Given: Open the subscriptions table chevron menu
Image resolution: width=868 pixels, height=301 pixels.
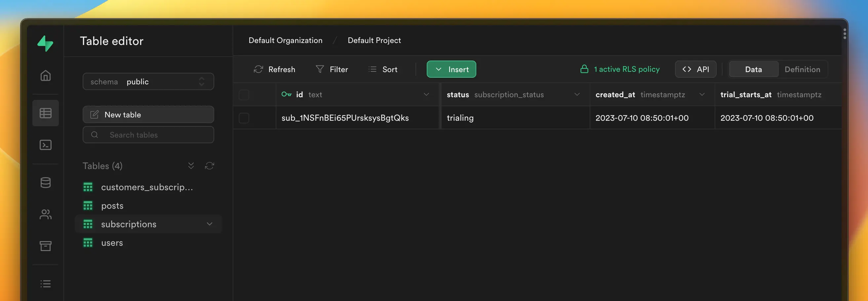Looking at the screenshot, I should (209, 224).
